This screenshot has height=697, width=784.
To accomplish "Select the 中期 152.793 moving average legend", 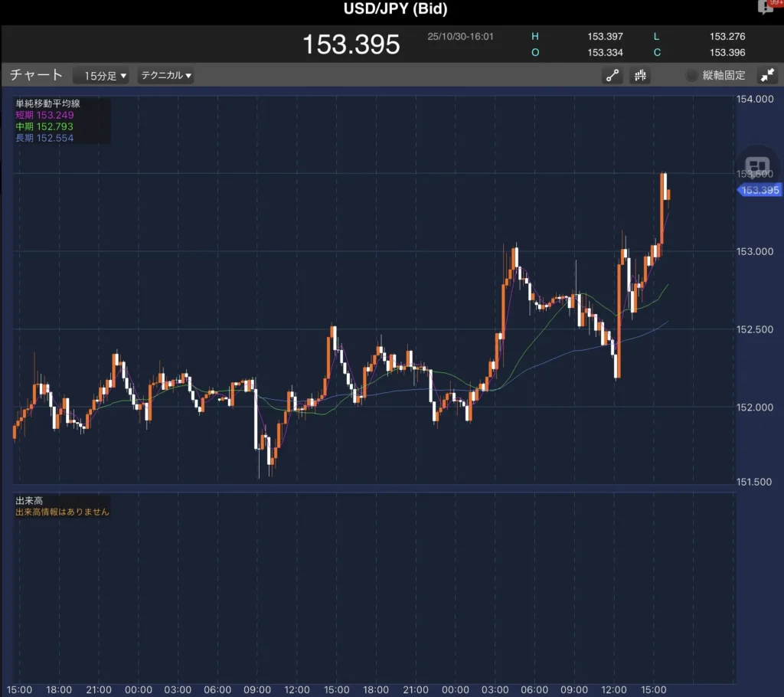I will click(45, 126).
